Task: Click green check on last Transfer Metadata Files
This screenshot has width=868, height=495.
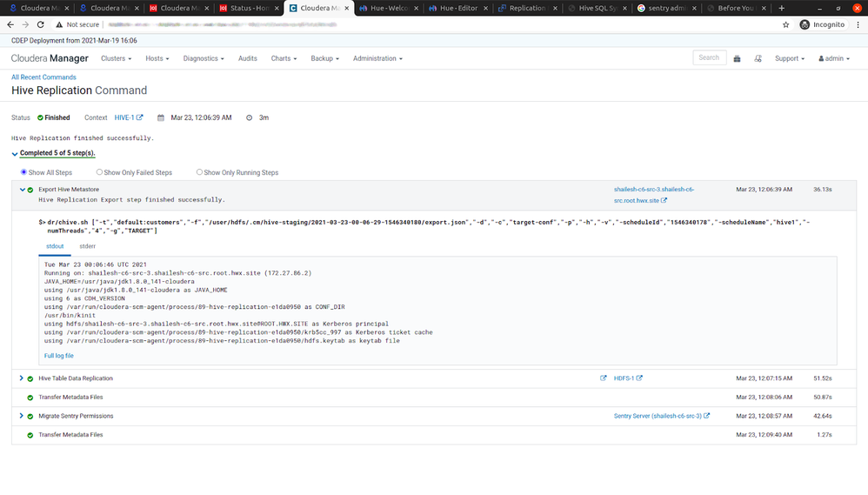Action: 30,435
